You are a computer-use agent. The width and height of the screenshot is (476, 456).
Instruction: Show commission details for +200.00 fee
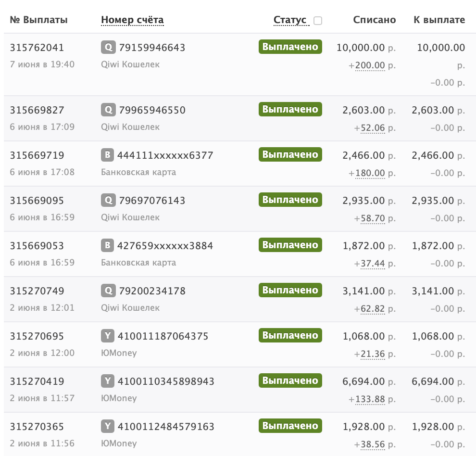(x=370, y=65)
